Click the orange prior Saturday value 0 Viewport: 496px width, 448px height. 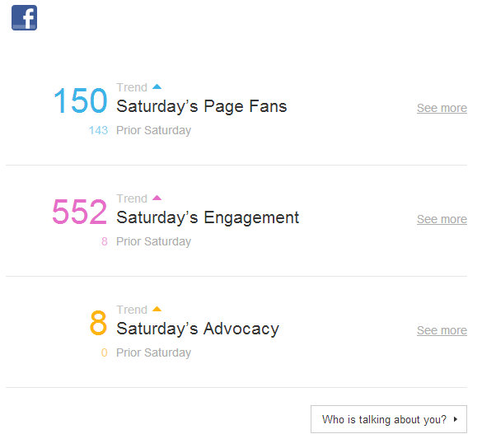(x=105, y=352)
